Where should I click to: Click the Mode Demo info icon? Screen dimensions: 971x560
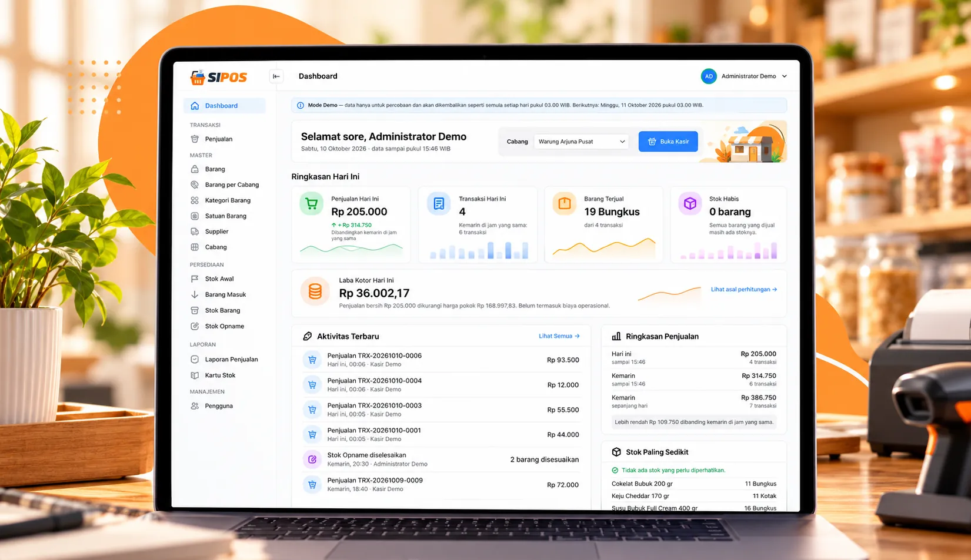click(301, 106)
